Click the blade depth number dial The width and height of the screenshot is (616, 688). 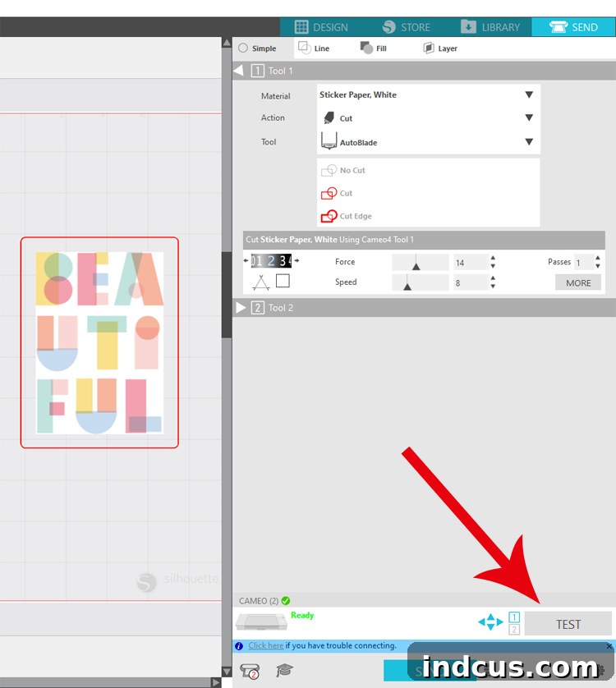coord(271,260)
